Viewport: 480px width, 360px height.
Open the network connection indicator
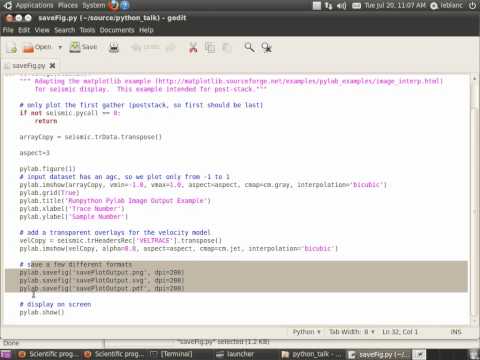[328, 5]
